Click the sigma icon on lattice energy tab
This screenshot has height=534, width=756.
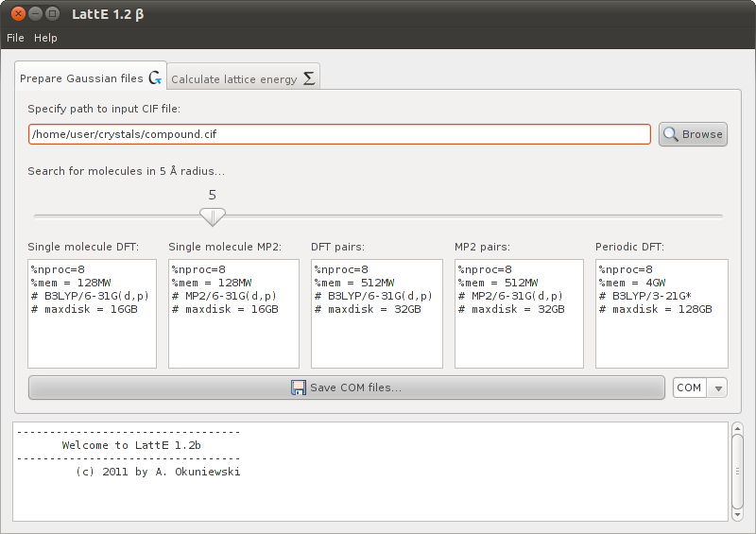pos(309,78)
